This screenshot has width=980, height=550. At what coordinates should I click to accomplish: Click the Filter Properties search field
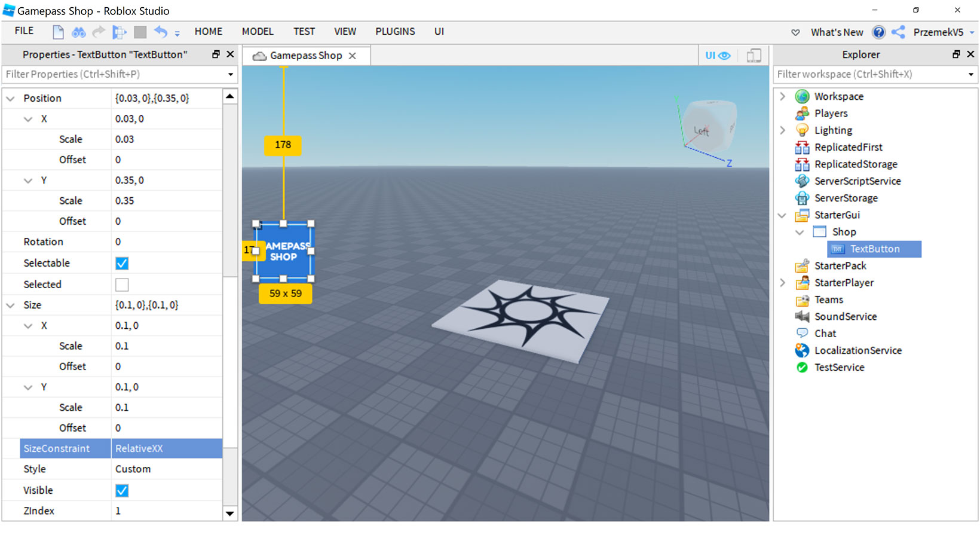click(114, 74)
